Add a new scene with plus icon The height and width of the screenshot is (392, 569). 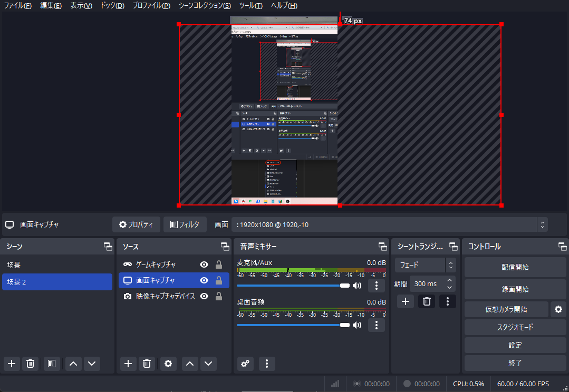click(x=12, y=364)
